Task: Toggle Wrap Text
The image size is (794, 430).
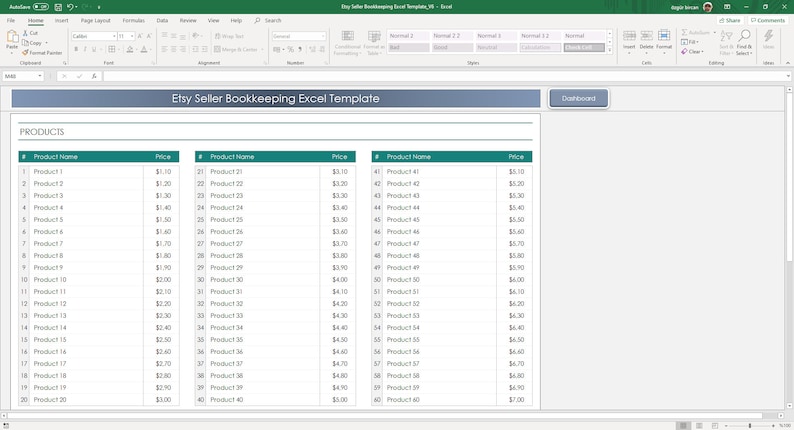Action: (229, 36)
